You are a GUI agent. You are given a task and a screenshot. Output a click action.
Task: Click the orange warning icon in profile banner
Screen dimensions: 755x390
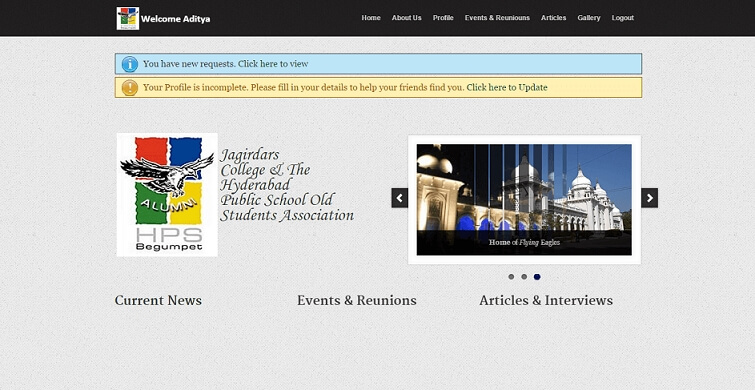coord(130,88)
